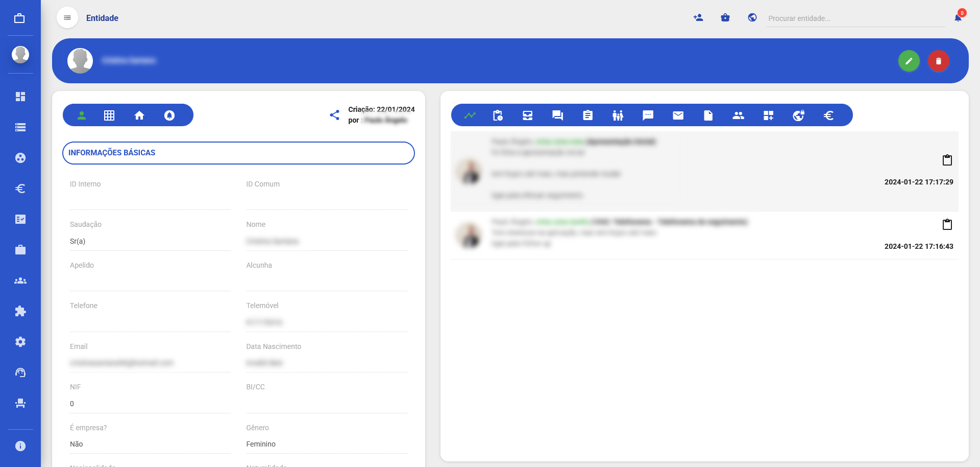Click the Procurar entidade search field
This screenshot has width=980, height=467.
click(855, 18)
